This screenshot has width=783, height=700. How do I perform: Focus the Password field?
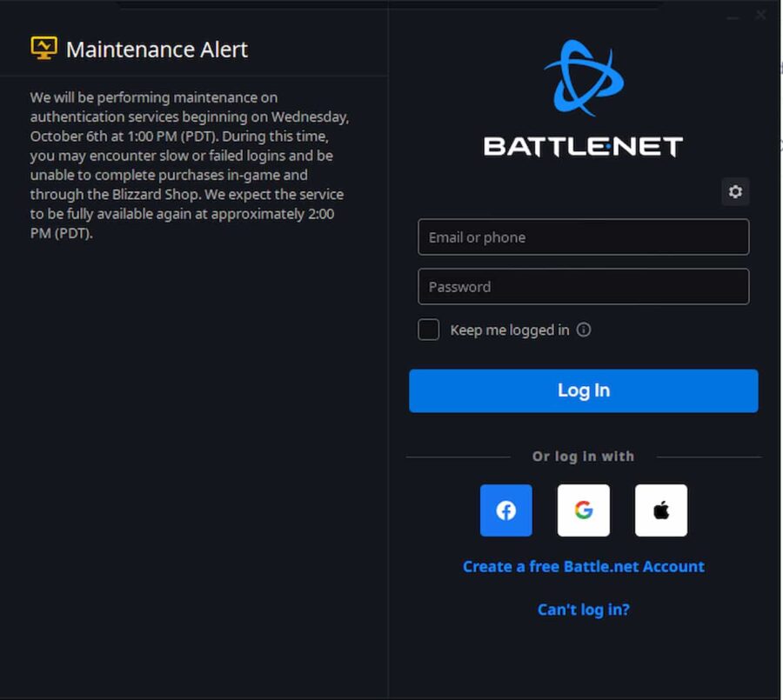point(583,287)
